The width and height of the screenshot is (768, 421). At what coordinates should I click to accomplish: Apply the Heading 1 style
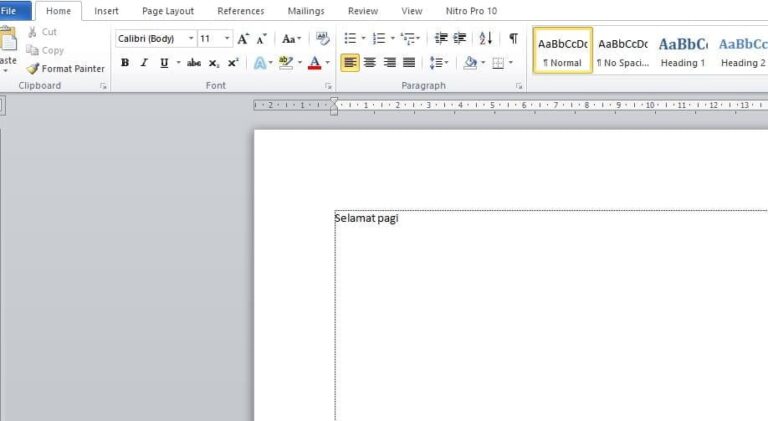click(682, 51)
